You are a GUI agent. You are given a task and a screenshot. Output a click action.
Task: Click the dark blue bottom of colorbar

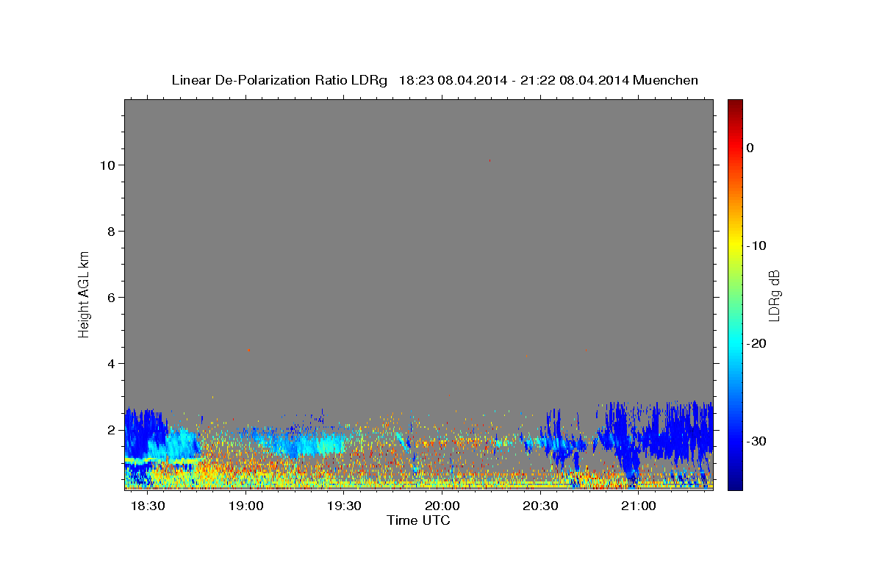point(735,484)
